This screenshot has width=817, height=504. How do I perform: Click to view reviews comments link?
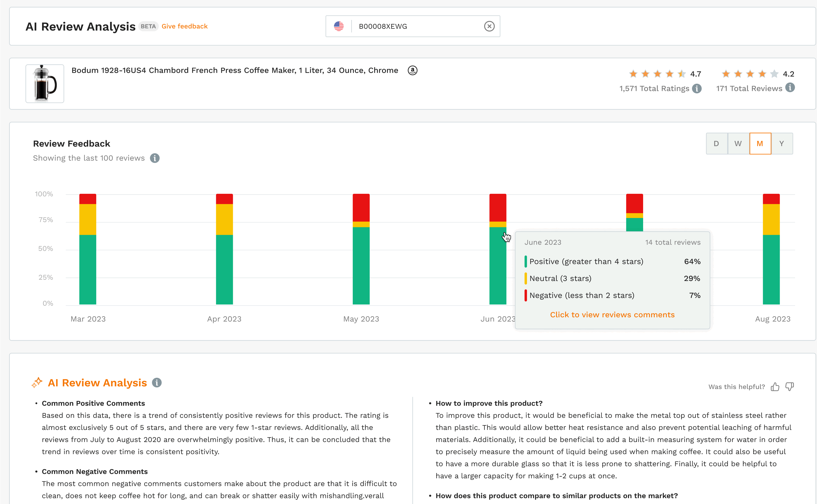[612, 315]
